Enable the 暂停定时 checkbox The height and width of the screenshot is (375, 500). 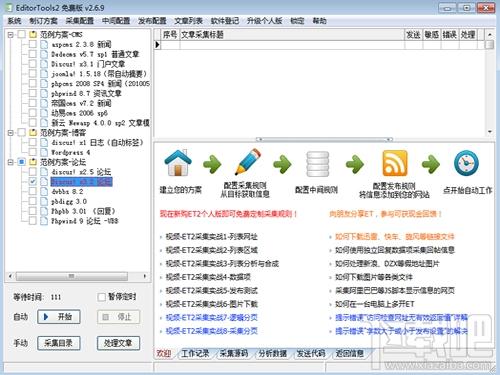(x=101, y=297)
